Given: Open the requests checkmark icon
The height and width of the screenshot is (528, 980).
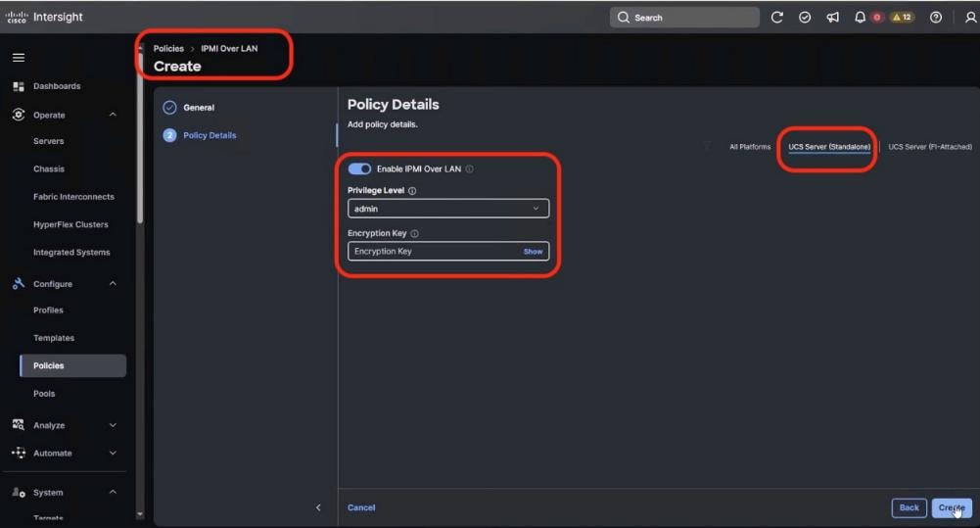Looking at the screenshot, I should (805, 18).
